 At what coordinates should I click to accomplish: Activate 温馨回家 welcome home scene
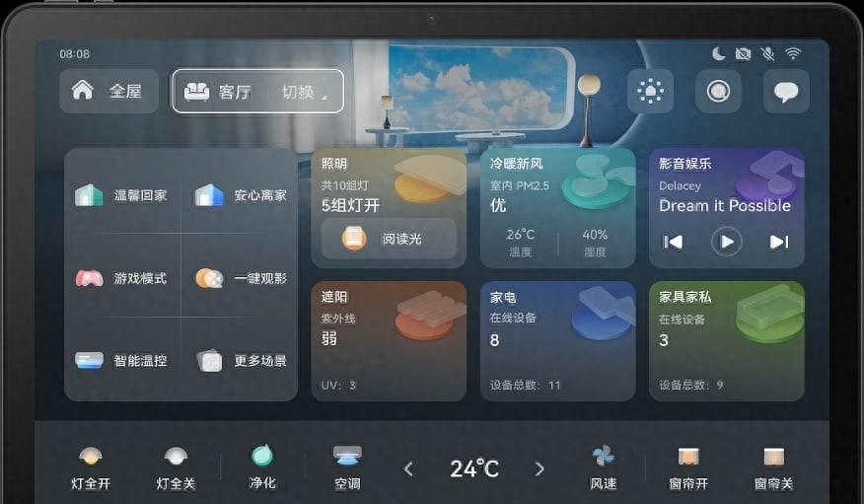pos(121,195)
